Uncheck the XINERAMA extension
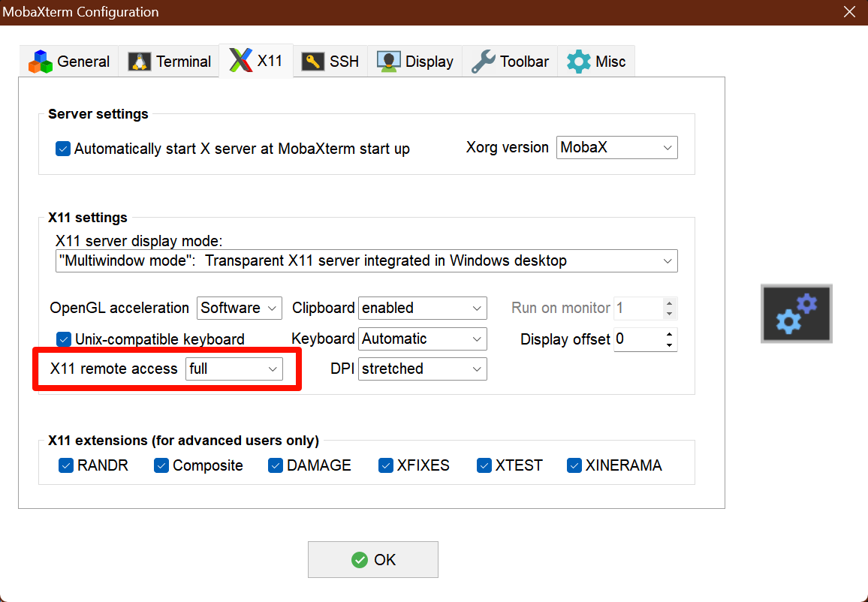The height and width of the screenshot is (602, 868). (x=574, y=465)
